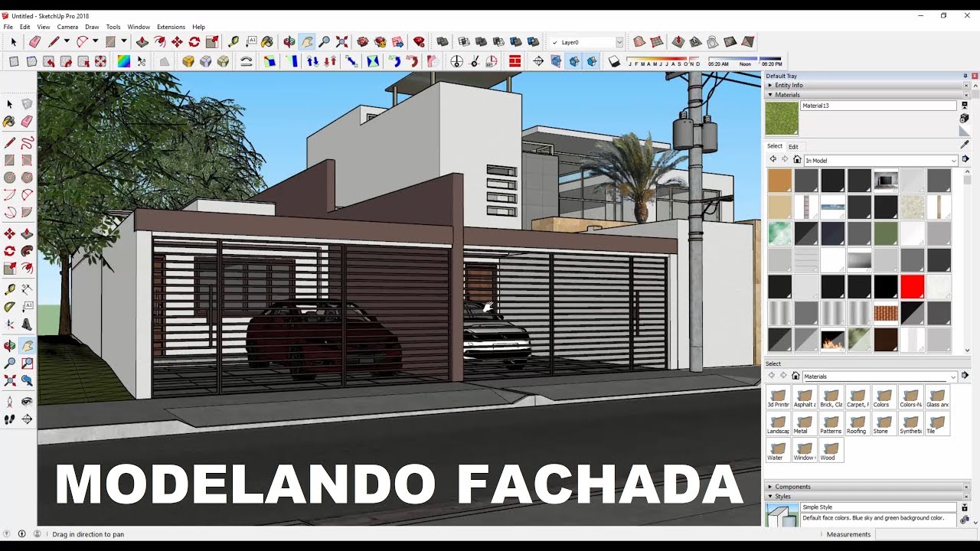
Task: Select the Line pencil tool in left toolbar
Action: point(10,142)
